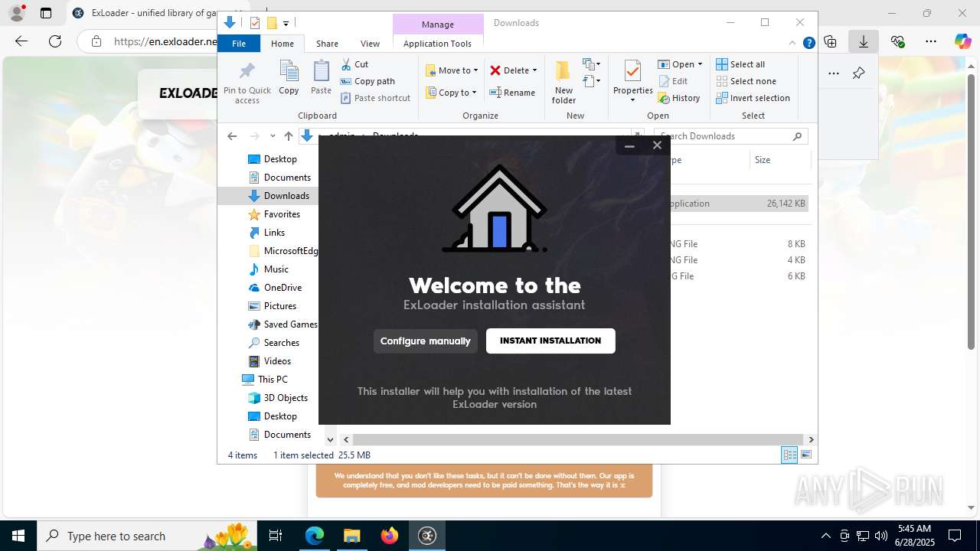The height and width of the screenshot is (551, 980).
Task: Open Firefox from the taskbar
Action: [390, 536]
